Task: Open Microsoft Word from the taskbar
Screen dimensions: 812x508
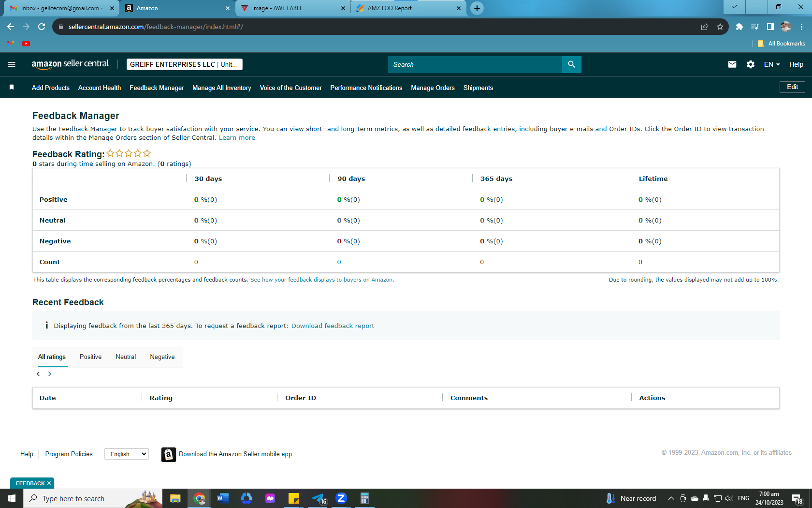Action: tap(222, 498)
